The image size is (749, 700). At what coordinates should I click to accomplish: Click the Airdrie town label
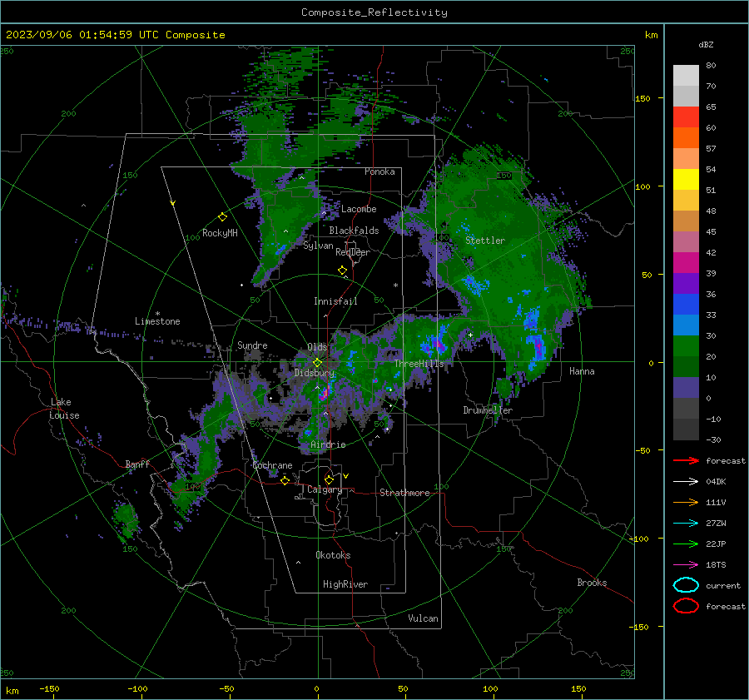coord(328,444)
